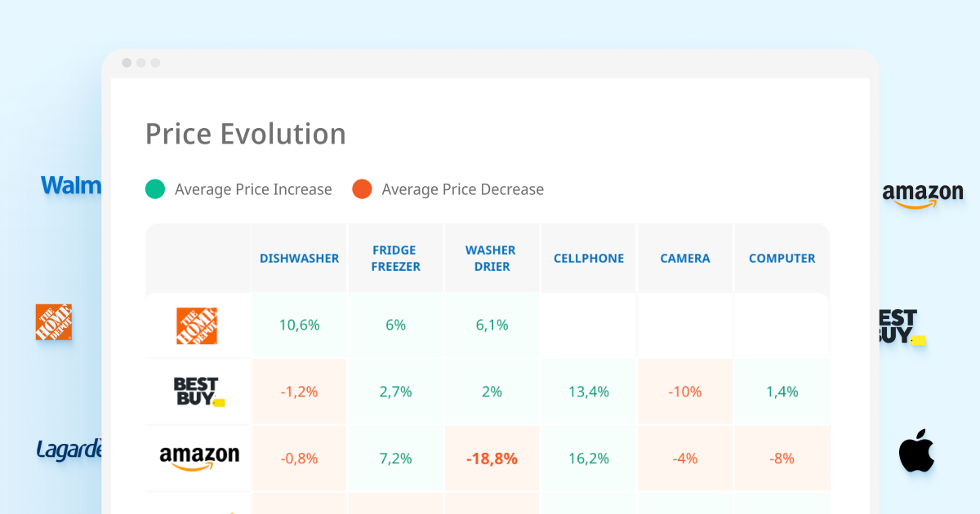Click the green Average Price Increase dot
Viewport: 980px width, 514px height.
click(x=155, y=189)
